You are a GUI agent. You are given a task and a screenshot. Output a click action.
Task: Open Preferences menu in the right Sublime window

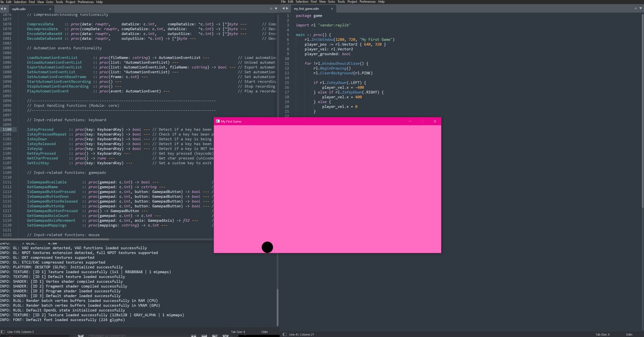(368, 2)
